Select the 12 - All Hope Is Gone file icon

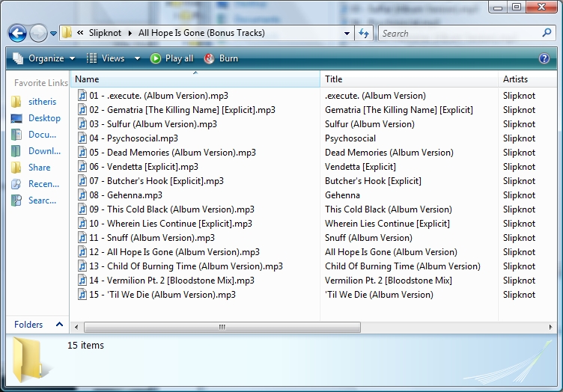pos(82,252)
